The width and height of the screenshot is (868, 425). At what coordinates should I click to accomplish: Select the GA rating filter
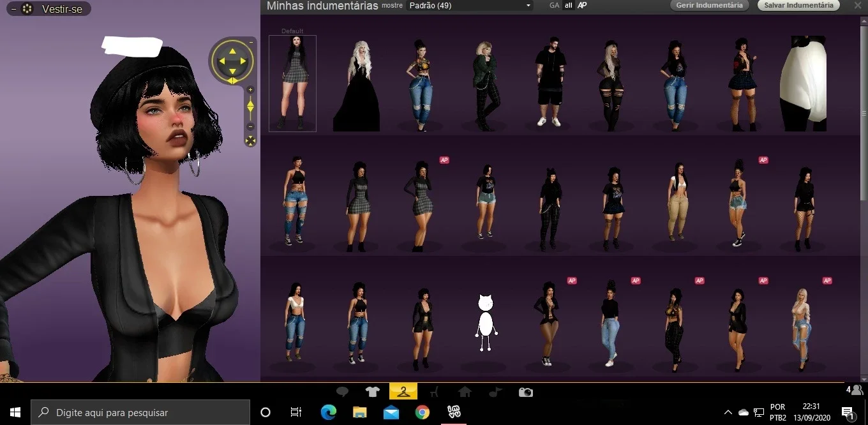(x=554, y=5)
